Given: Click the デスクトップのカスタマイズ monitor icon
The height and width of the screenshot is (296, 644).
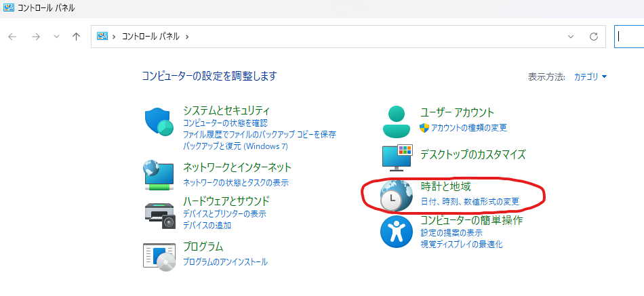Looking at the screenshot, I should [397, 156].
